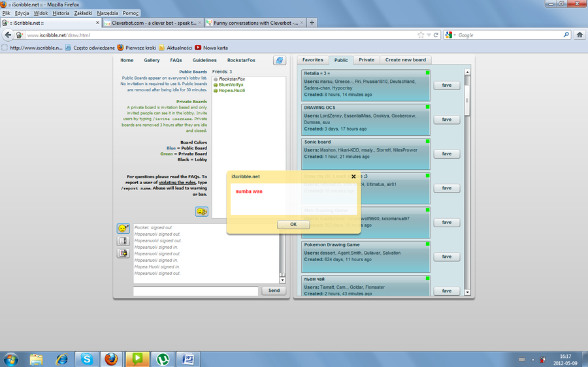Image resolution: width=588 pixels, height=367 pixels.
Task: Select friend Hopea.Huoli in friends list
Action: 232,90
